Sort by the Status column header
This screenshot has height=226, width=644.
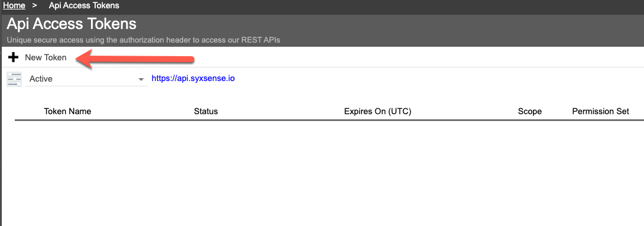pyautogui.click(x=206, y=111)
